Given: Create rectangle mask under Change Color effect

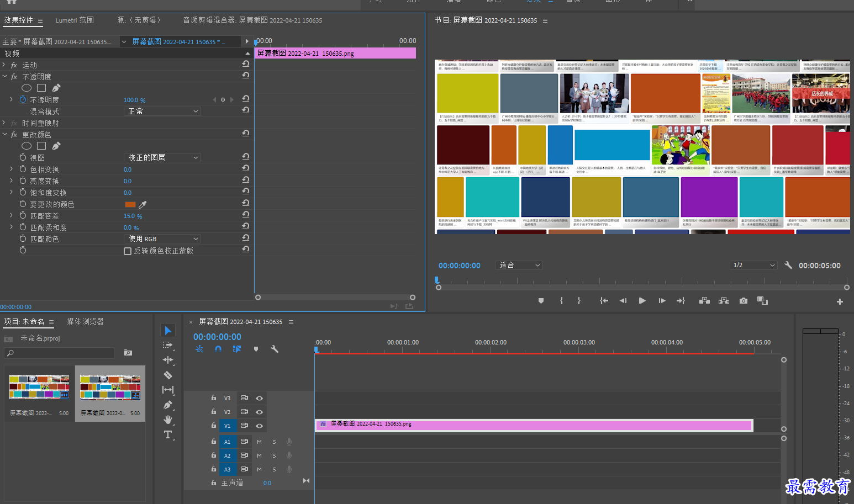Looking at the screenshot, I should click(x=41, y=146).
